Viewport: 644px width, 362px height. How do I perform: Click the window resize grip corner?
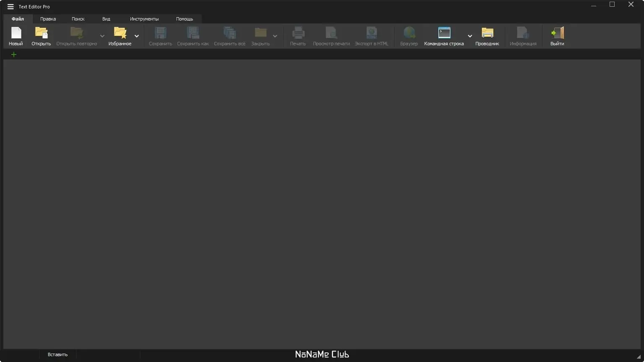point(639,357)
